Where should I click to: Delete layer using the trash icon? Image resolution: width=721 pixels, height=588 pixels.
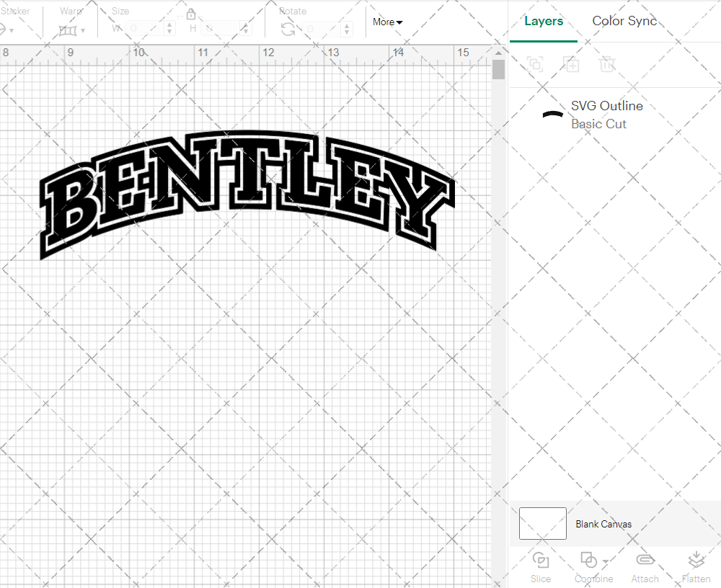tap(608, 64)
